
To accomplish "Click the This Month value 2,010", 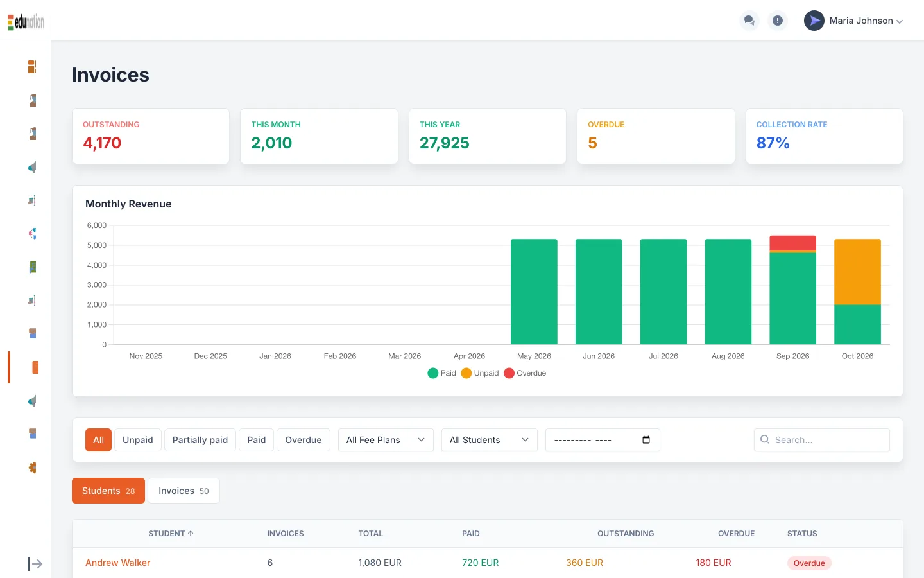I will coord(271,143).
